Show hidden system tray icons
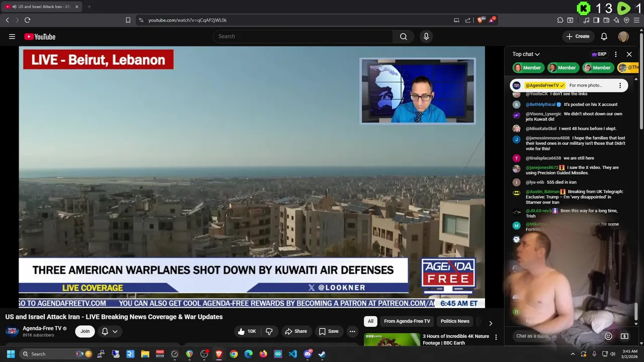644x362 pixels. (573, 354)
